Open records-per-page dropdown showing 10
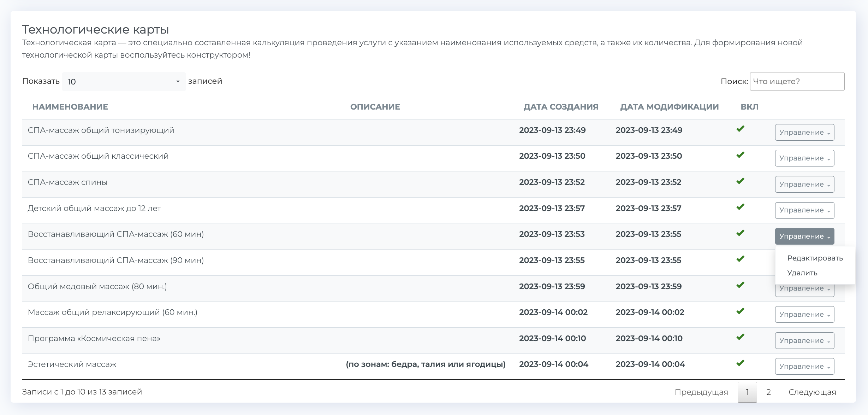The height and width of the screenshot is (415, 868). click(124, 82)
